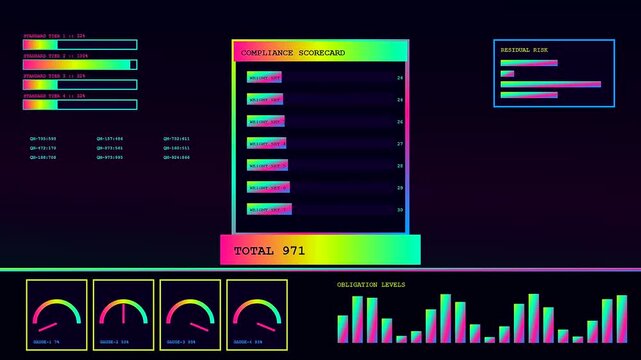This screenshot has height=360, width=641.
Task: Click the Standard Tier 2 full progress bar
Action: pos(80,65)
